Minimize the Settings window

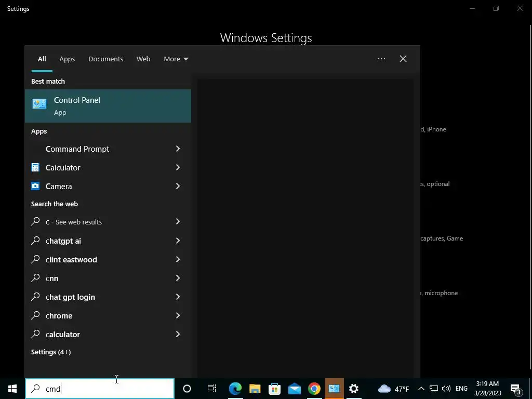(x=472, y=8)
